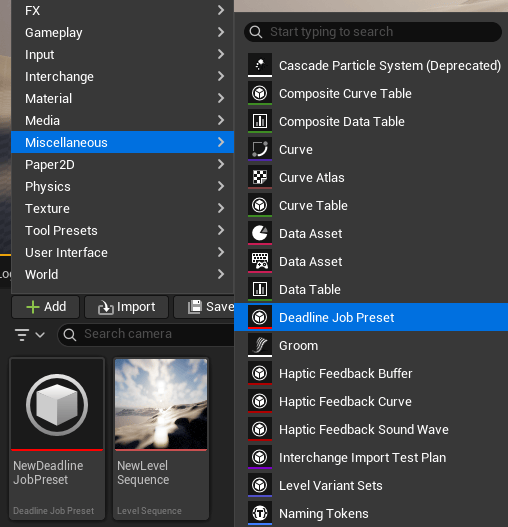
Task: Click the Haptic Feedback Curve icon
Action: 260,401
